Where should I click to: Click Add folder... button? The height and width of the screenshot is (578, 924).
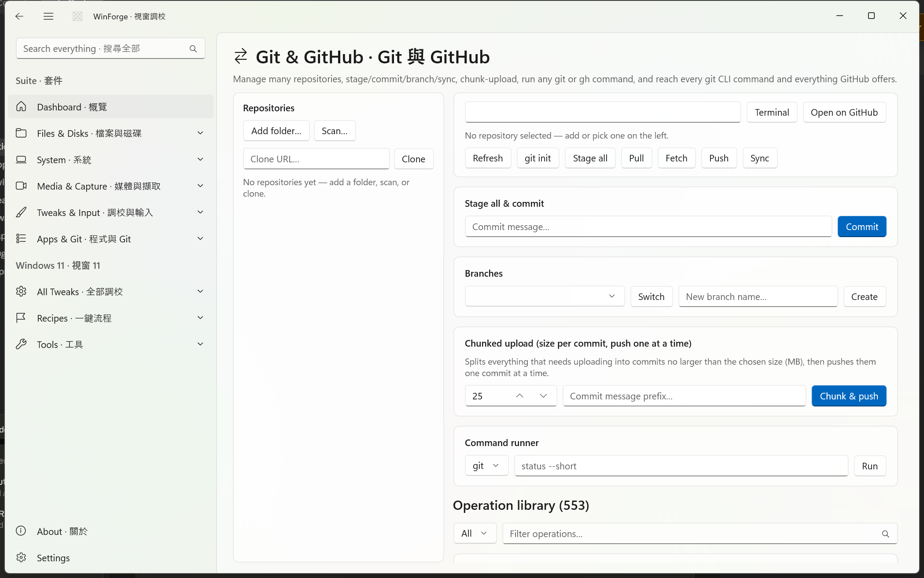[x=276, y=131]
